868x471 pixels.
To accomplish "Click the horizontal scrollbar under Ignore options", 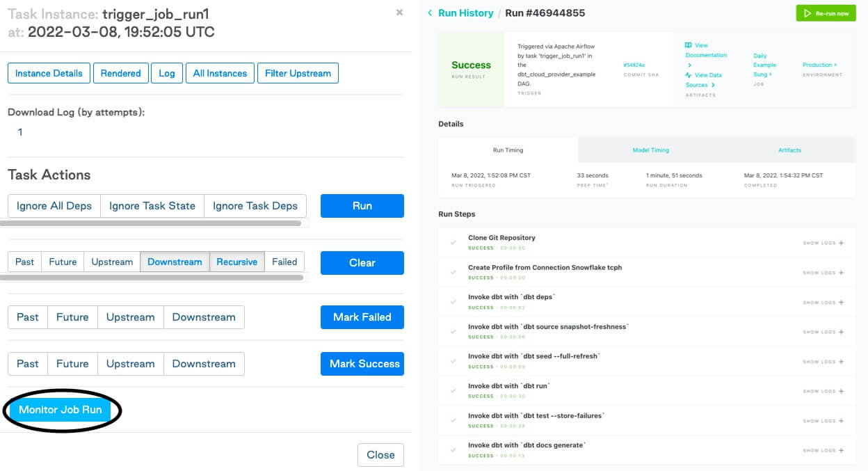I will (150, 224).
